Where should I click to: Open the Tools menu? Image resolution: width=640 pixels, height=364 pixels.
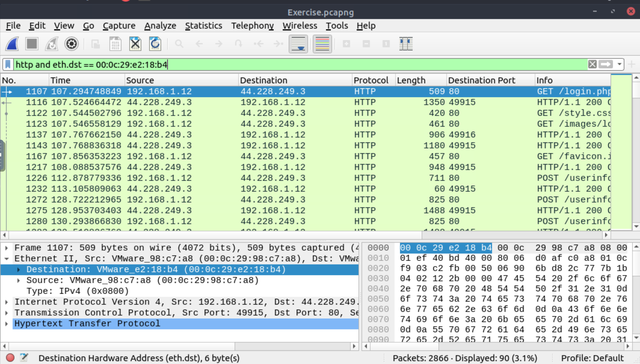[337, 26]
